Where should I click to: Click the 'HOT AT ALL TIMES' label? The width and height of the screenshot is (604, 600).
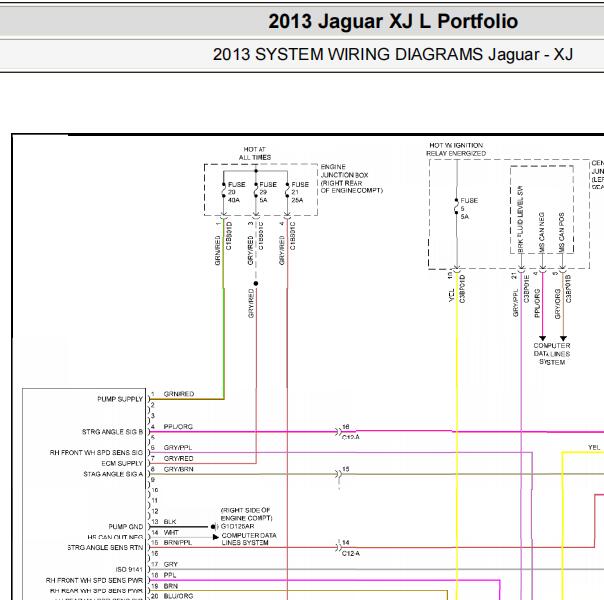[255, 153]
